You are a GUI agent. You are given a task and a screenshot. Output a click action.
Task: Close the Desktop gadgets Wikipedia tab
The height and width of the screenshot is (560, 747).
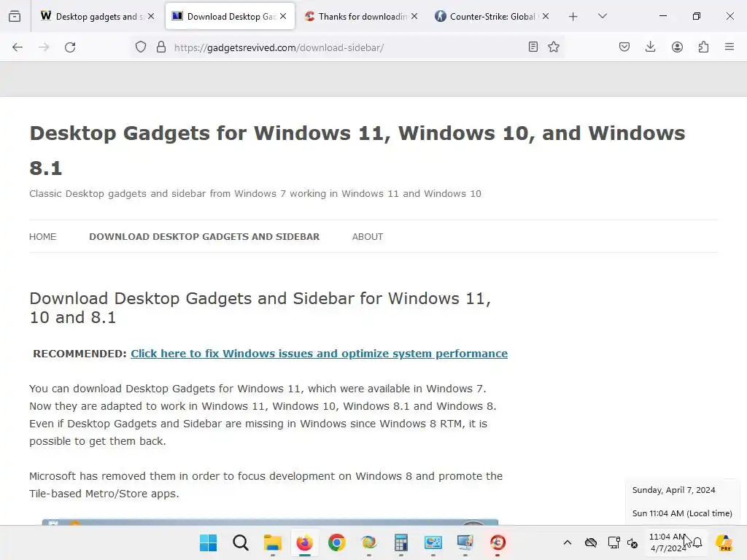coord(151,16)
